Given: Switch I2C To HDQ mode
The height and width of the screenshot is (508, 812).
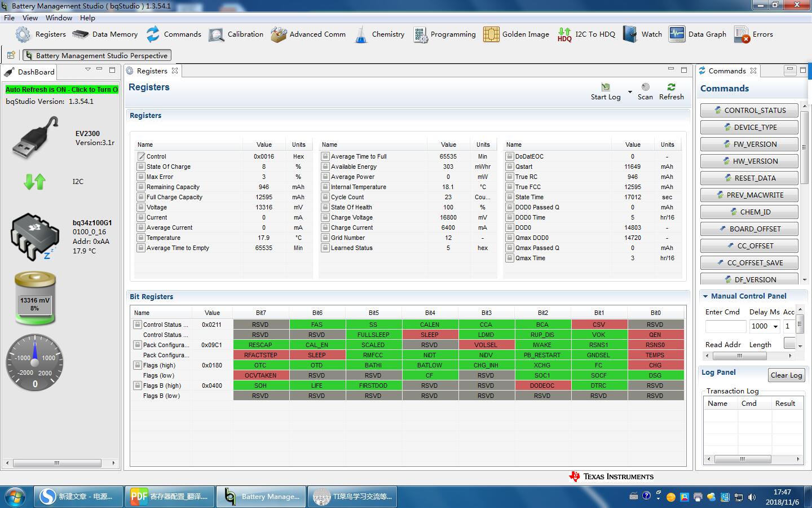Looking at the screenshot, I should (x=586, y=34).
